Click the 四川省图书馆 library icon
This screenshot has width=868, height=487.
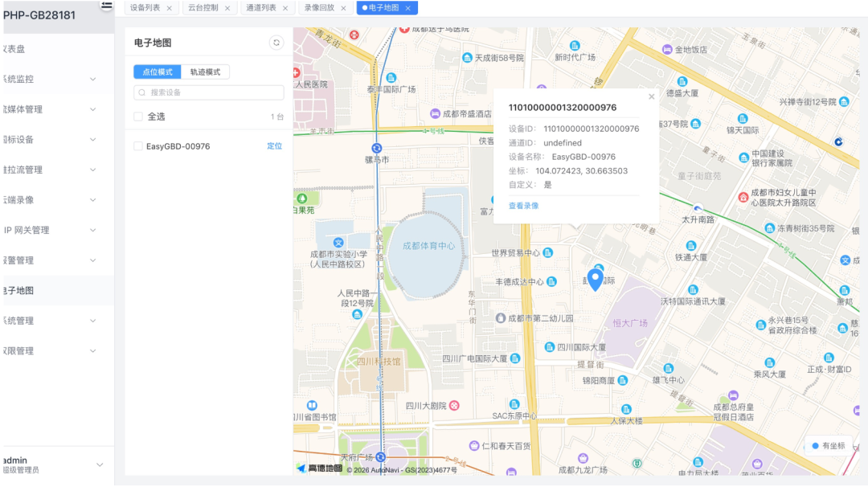click(312, 405)
